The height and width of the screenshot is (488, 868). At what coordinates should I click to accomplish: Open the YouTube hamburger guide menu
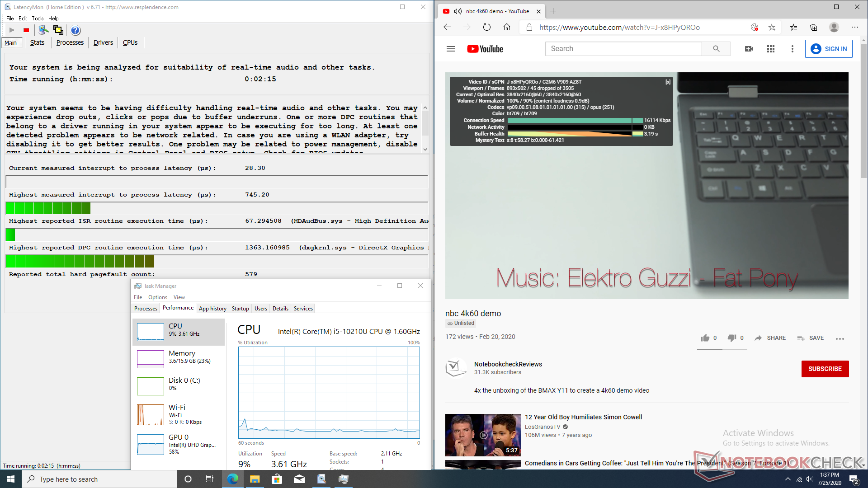point(451,49)
